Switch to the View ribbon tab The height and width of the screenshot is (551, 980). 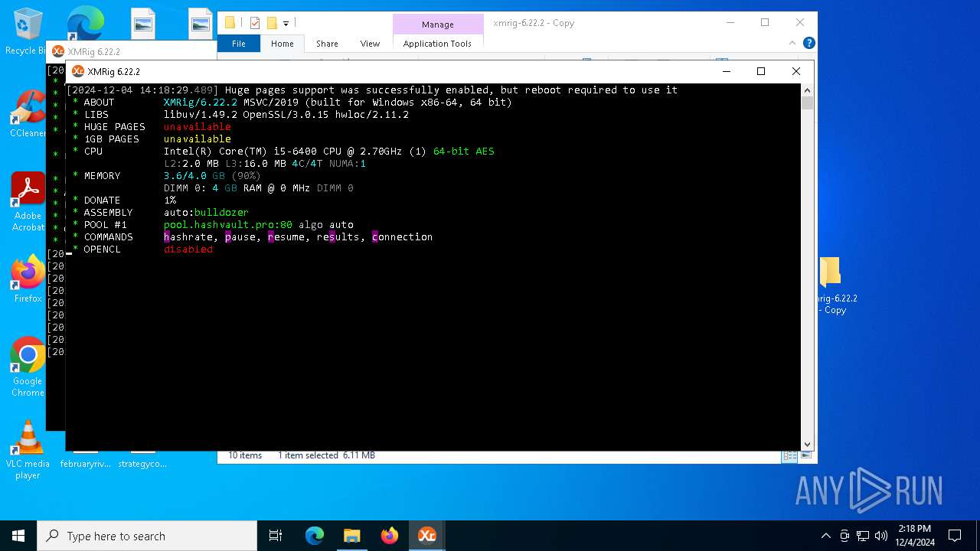370,44
